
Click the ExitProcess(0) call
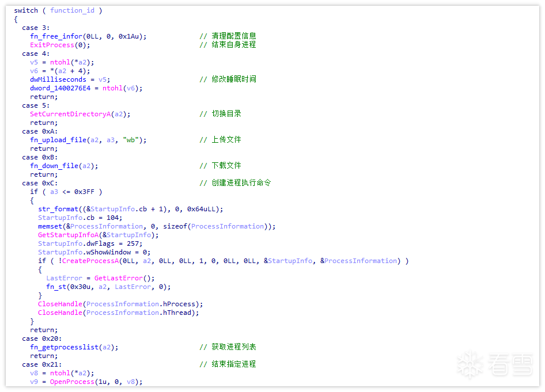pos(60,45)
